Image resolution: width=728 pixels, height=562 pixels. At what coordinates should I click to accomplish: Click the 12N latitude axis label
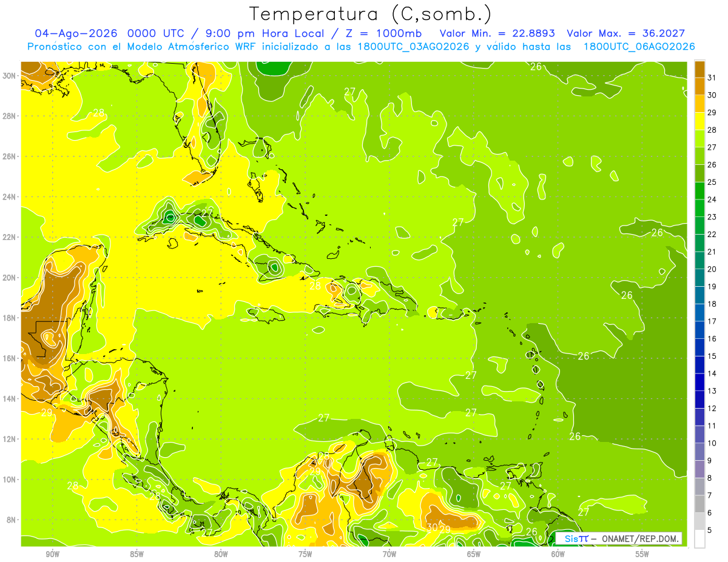coord(9,439)
